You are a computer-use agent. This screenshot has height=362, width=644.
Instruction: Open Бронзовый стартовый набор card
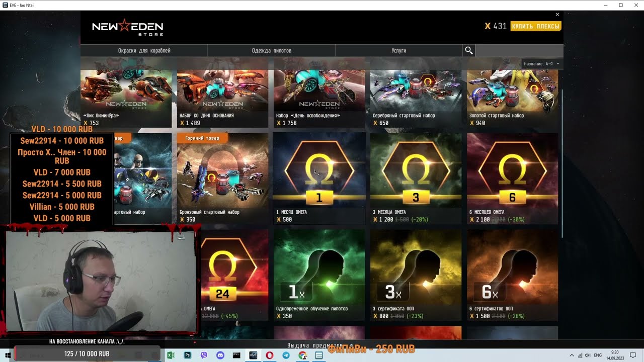(x=222, y=178)
